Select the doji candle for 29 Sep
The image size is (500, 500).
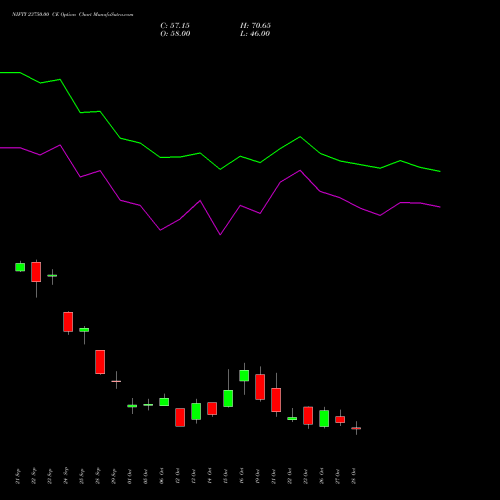click(x=116, y=381)
